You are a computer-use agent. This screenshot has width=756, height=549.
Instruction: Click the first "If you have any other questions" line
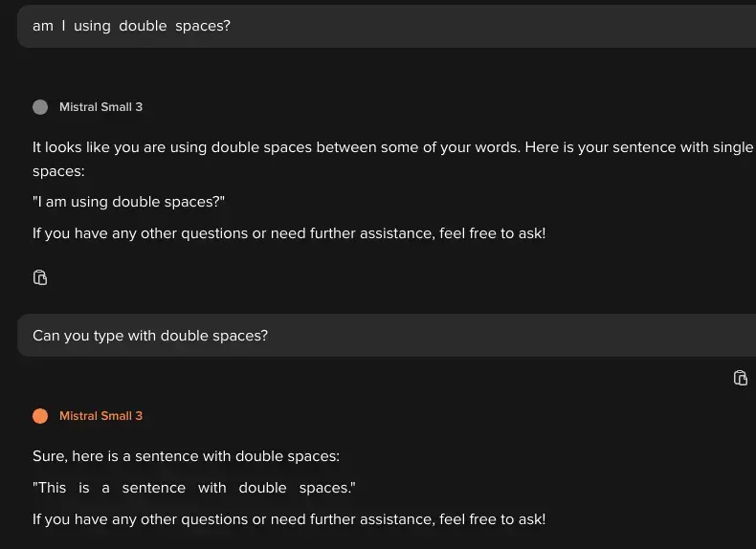(288, 233)
